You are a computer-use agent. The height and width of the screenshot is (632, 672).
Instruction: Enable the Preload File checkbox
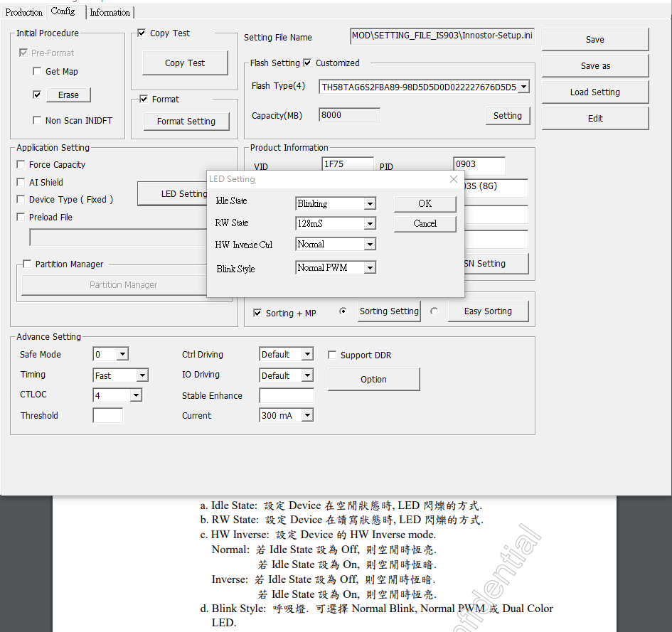(x=21, y=217)
